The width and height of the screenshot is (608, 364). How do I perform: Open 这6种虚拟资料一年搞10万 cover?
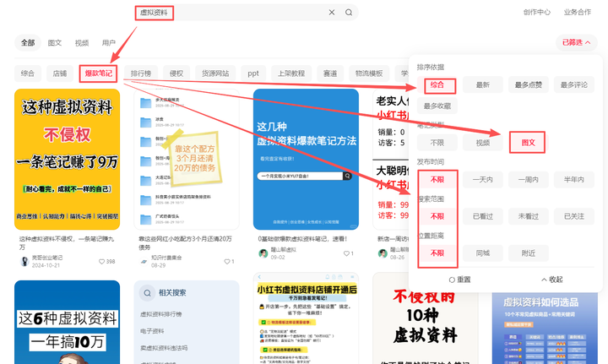pos(67,322)
